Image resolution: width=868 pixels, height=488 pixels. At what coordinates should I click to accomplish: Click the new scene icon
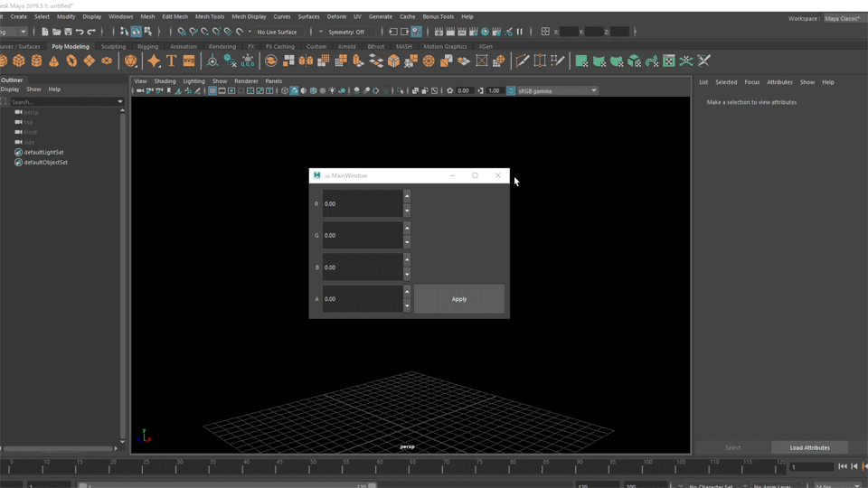click(x=44, y=32)
